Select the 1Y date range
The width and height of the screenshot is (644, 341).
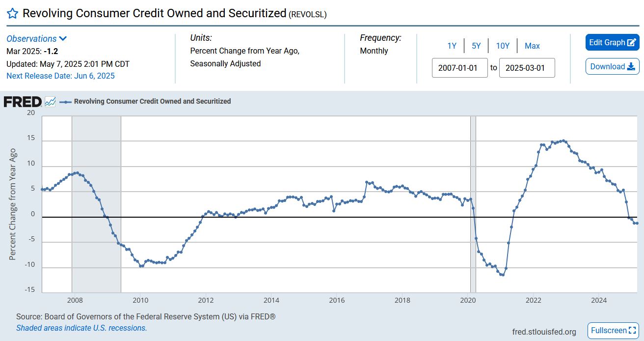point(452,46)
